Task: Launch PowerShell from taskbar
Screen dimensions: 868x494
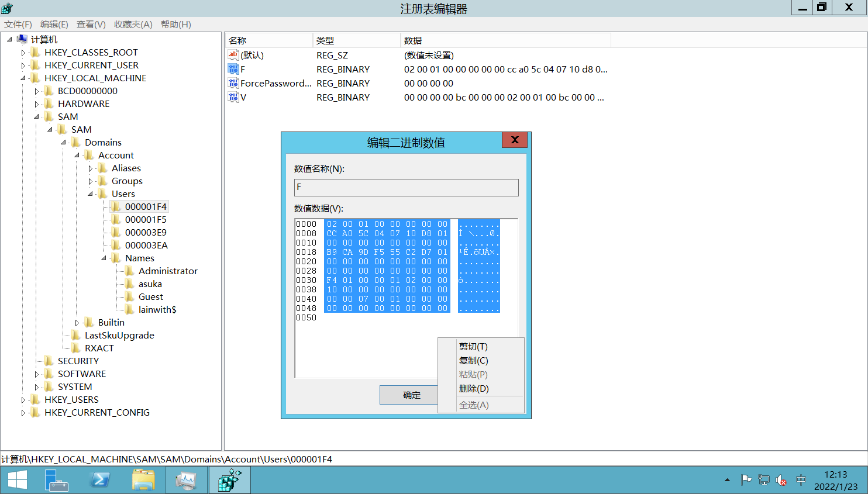Action: (100, 480)
